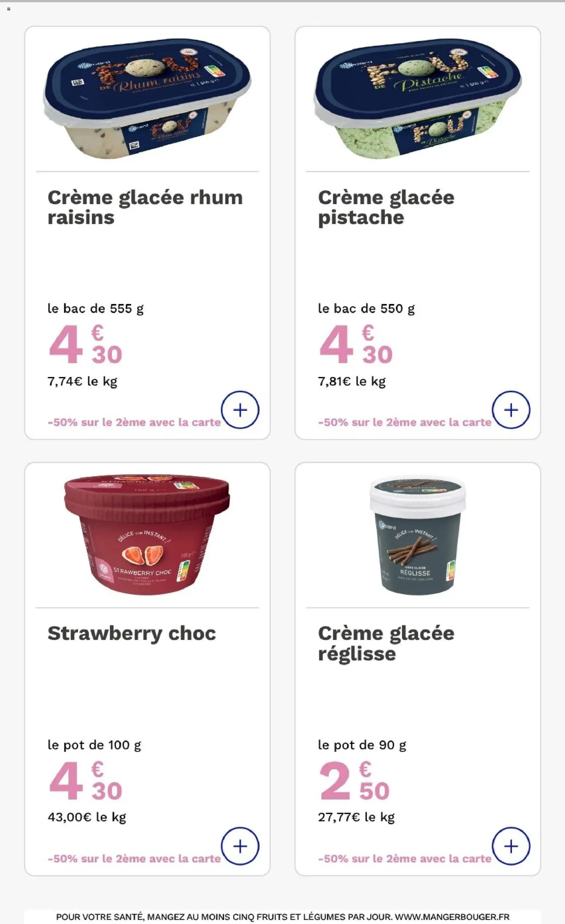Click the 2€50 price of réglisse
Viewport: 565px width, 924px height.
point(354,781)
